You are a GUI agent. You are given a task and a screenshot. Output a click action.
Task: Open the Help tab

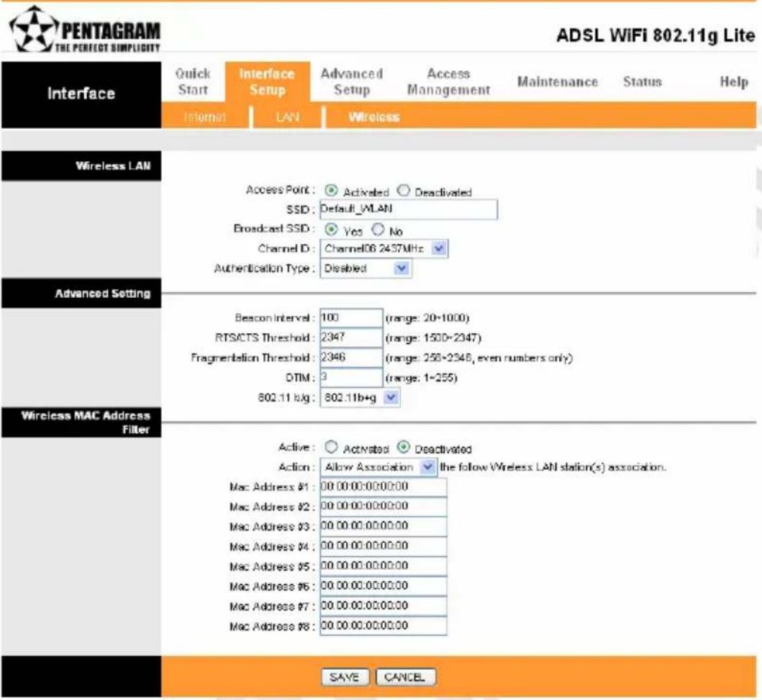pyautogui.click(x=734, y=81)
